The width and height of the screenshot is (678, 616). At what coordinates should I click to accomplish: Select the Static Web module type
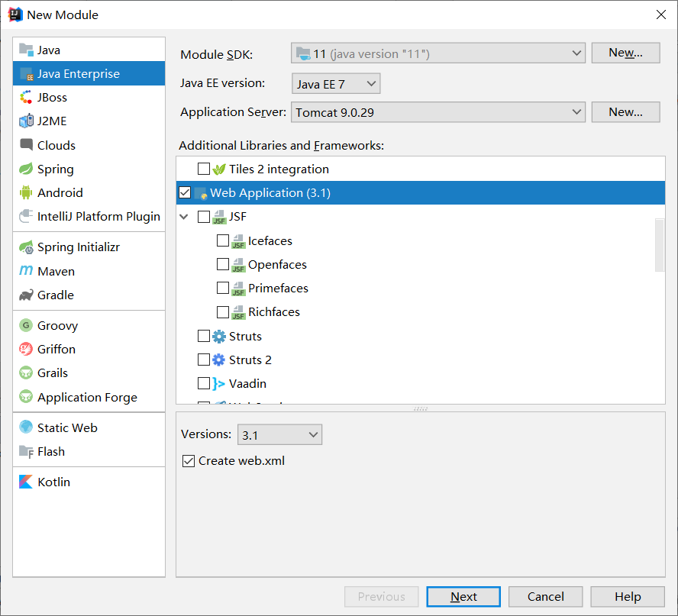[89, 427]
